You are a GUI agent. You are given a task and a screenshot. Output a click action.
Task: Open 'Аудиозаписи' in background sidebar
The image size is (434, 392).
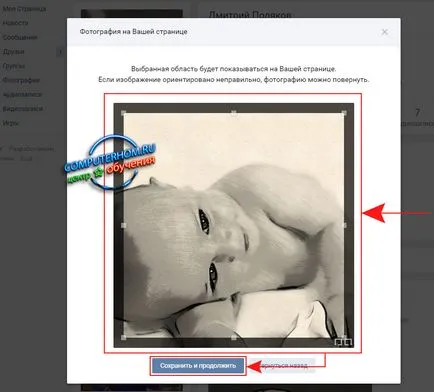(x=22, y=95)
